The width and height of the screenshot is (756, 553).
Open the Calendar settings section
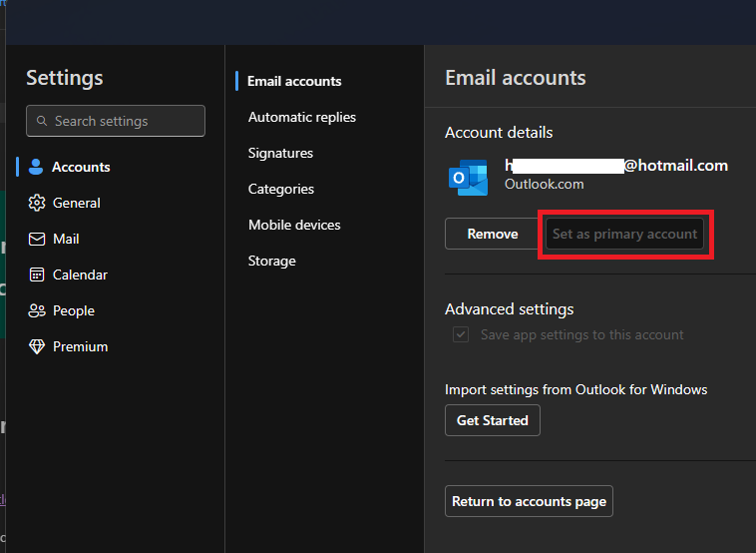click(80, 276)
